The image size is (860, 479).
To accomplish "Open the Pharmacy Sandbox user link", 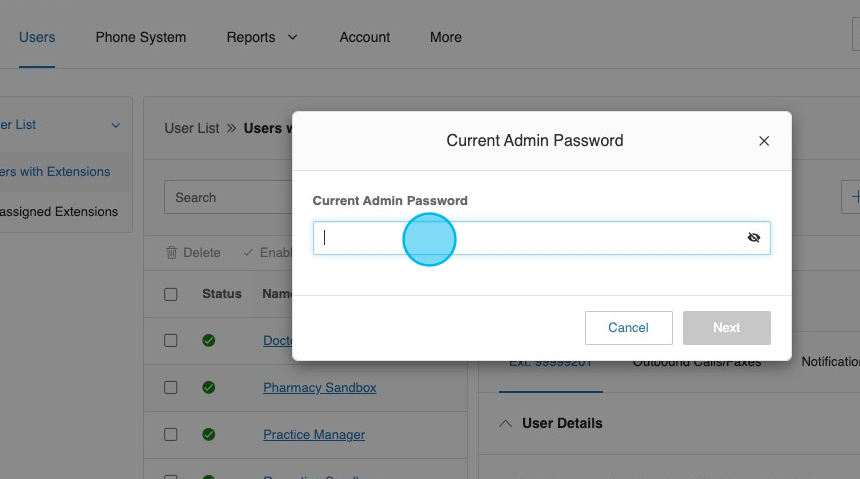I will [x=320, y=388].
